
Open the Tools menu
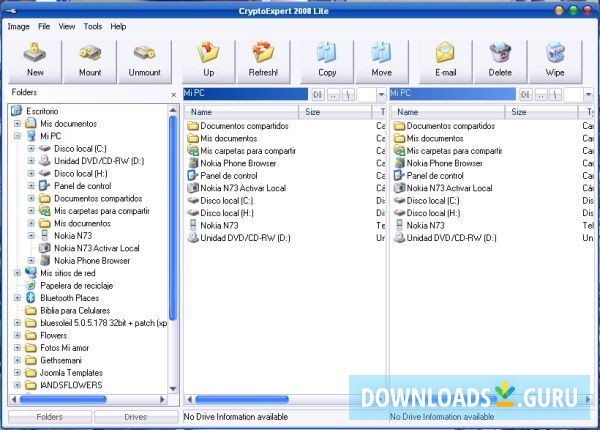(93, 26)
